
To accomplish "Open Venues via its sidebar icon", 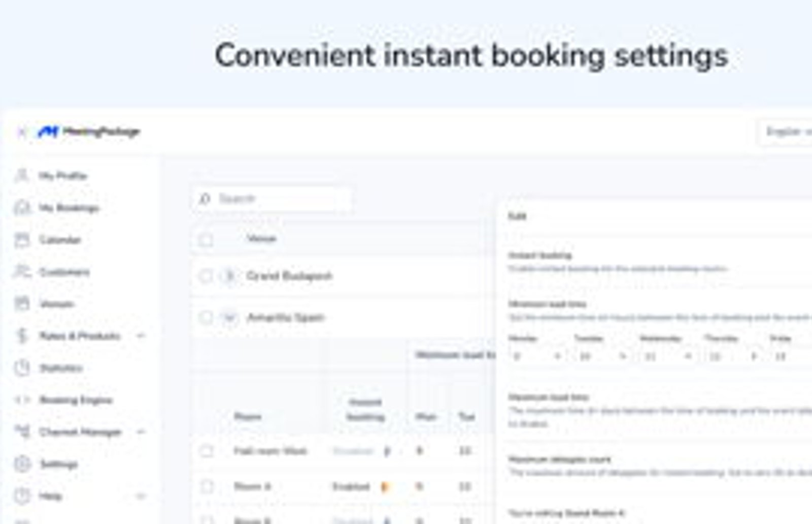I will click(22, 304).
